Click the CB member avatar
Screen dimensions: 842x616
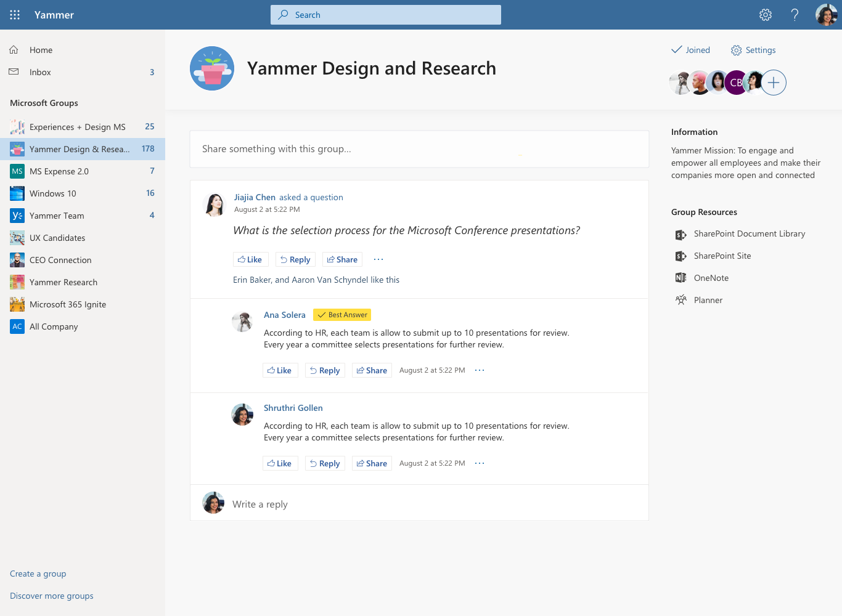pyautogui.click(x=736, y=83)
